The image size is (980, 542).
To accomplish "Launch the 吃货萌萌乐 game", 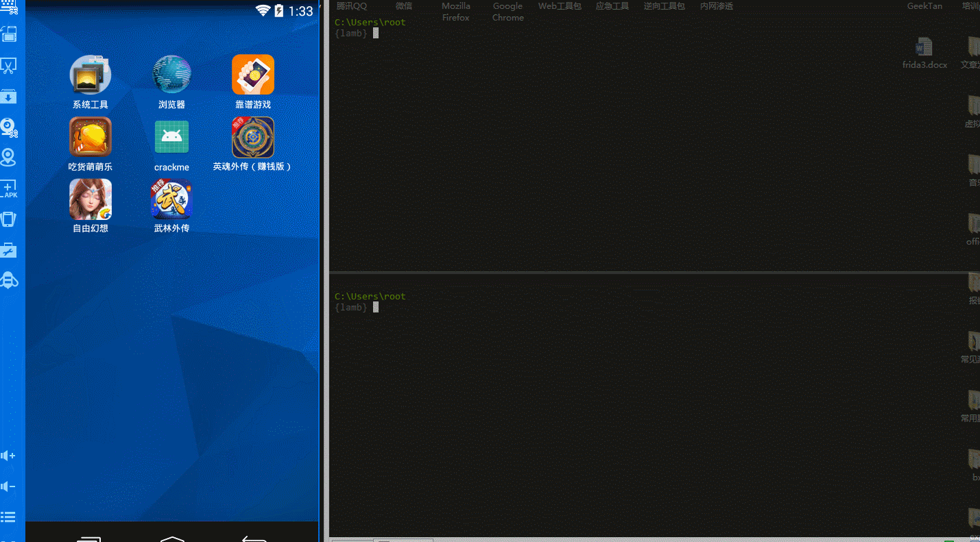I will point(91,144).
